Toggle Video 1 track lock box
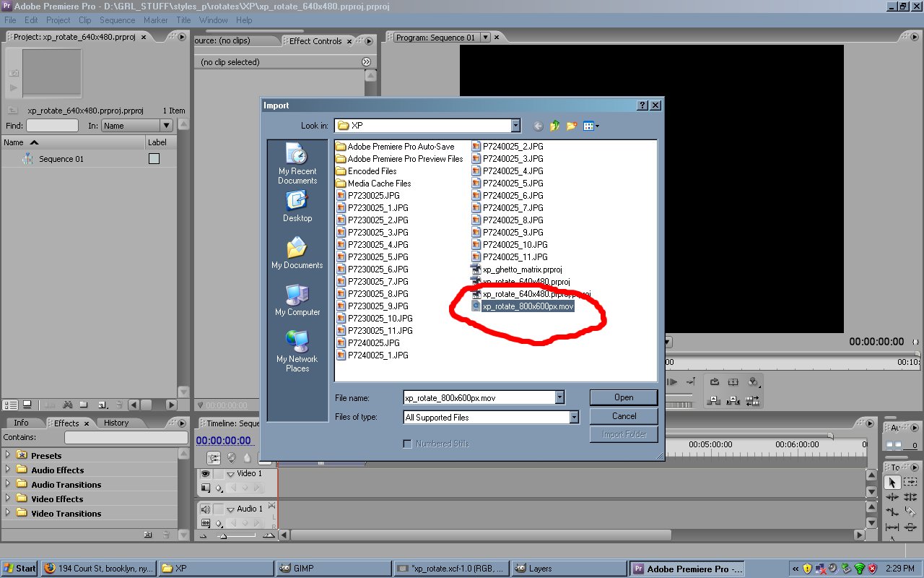 pos(219,474)
